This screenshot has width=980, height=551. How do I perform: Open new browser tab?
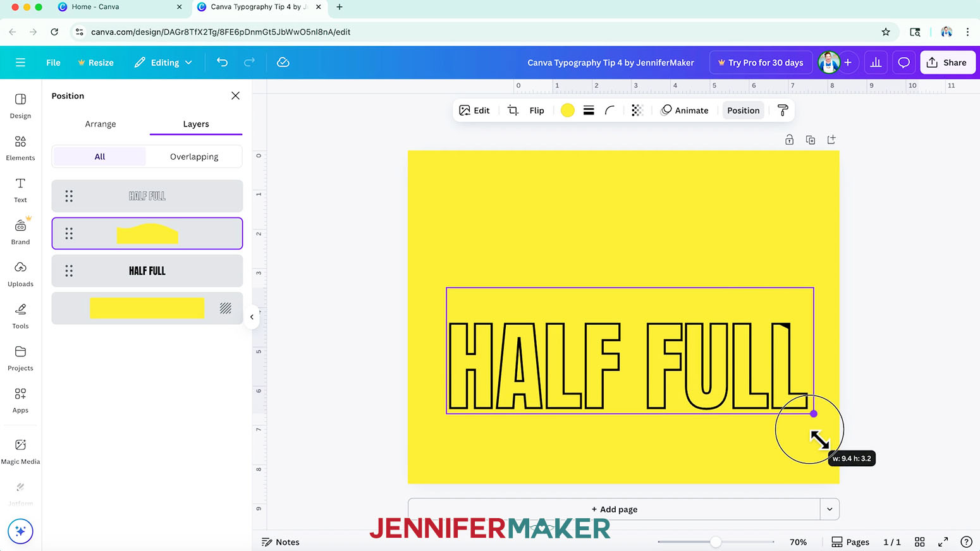coord(340,7)
